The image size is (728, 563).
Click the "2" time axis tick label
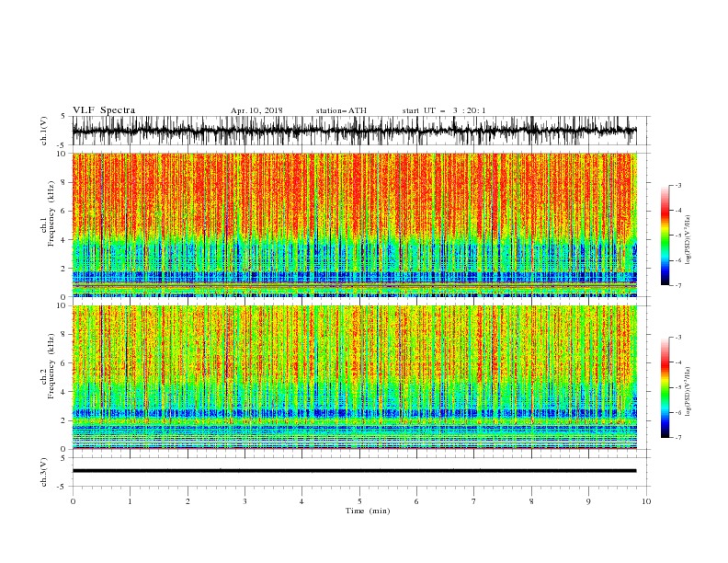tap(188, 501)
